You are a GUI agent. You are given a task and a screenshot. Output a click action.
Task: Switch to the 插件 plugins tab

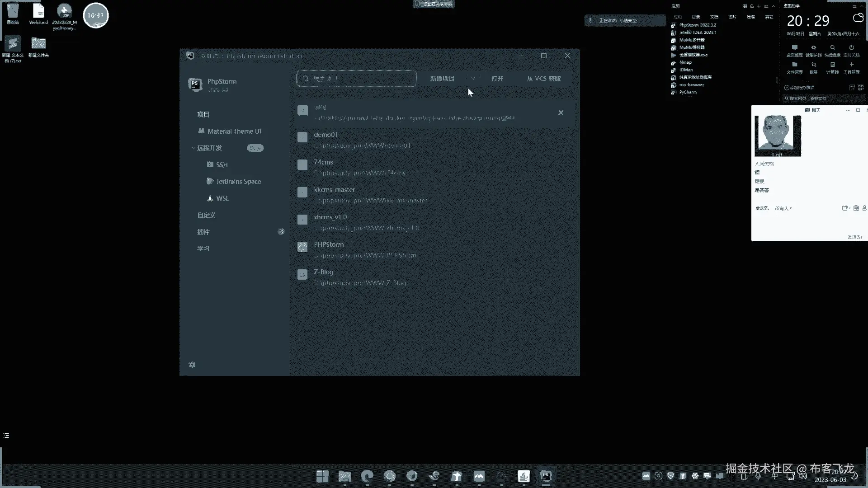[203, 232]
